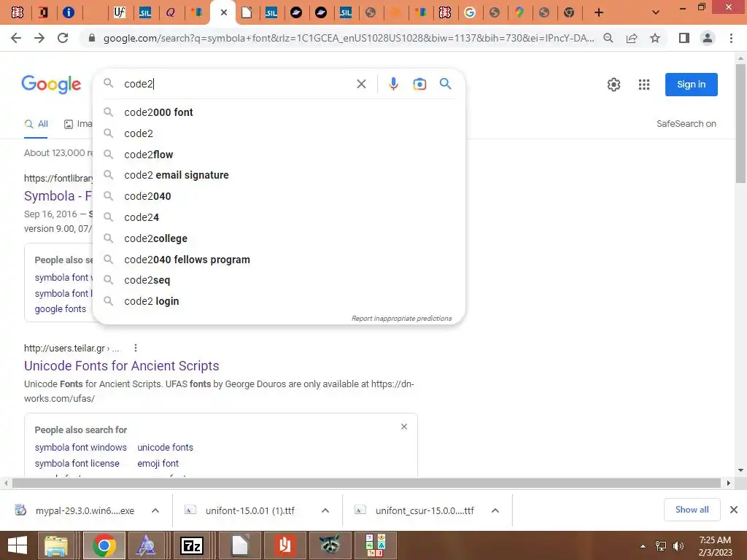Select the code2040 fellows program suggestion
Image resolution: width=747 pixels, height=560 pixels.
(279, 260)
